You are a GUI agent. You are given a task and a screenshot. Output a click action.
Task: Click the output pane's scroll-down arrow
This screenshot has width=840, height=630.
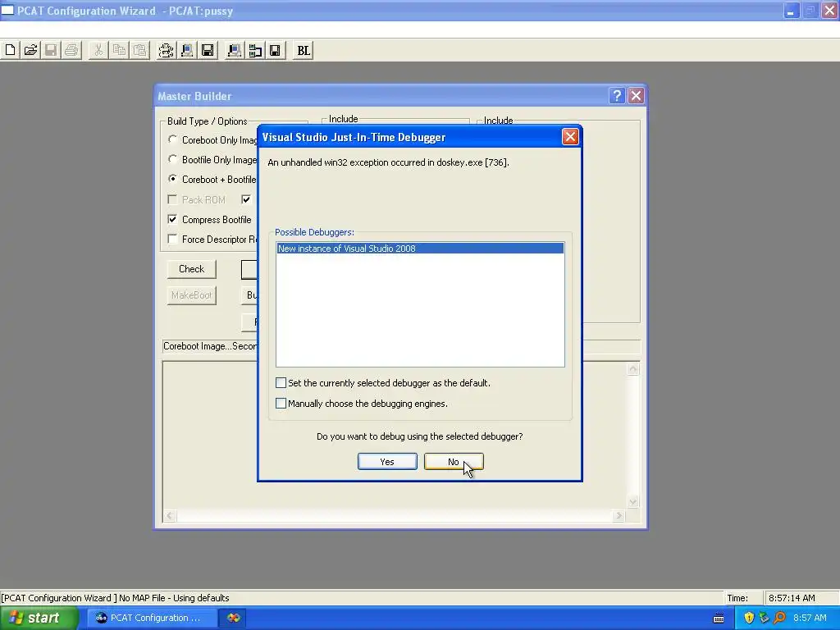click(632, 501)
